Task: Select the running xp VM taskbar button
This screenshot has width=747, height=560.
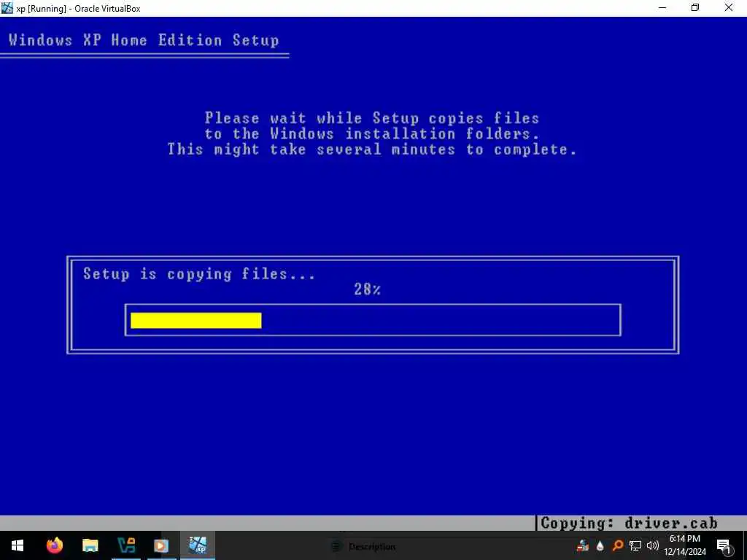Action: click(197, 545)
